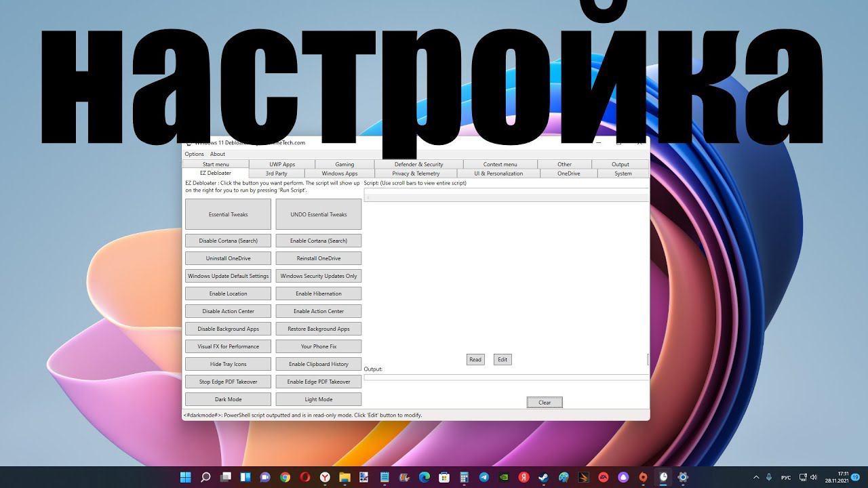Open the purple Alice assistant icon

pos(623,477)
